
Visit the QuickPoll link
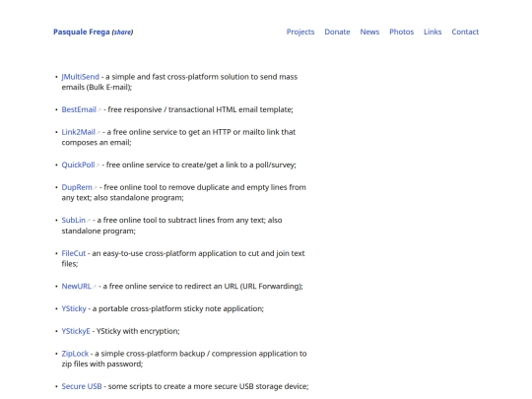78,165
